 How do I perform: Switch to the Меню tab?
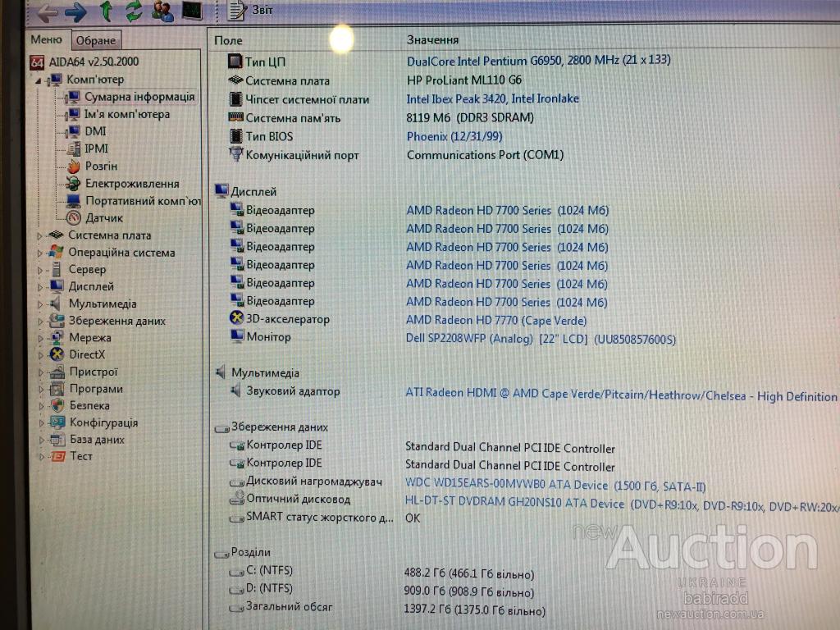[47, 39]
